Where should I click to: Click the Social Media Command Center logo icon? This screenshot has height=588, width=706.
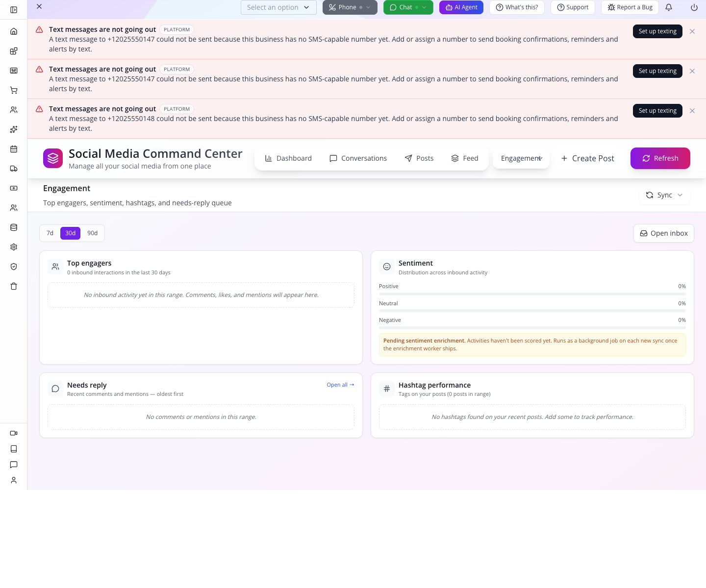[53, 158]
